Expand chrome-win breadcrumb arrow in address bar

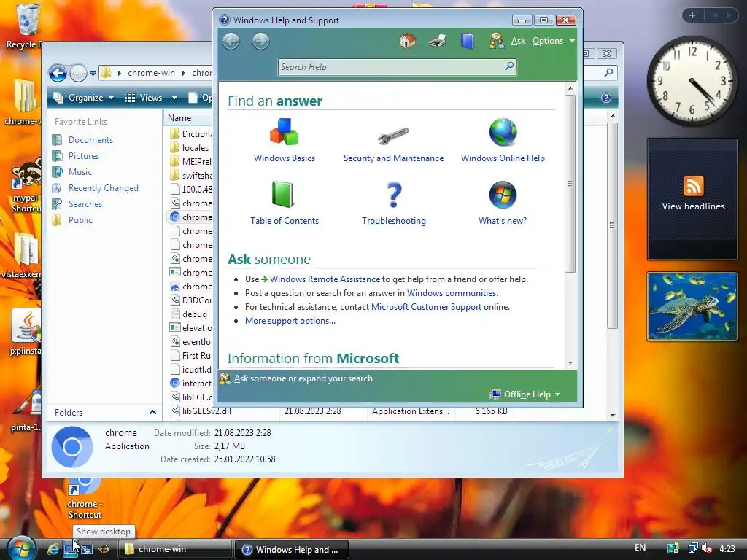tap(184, 73)
